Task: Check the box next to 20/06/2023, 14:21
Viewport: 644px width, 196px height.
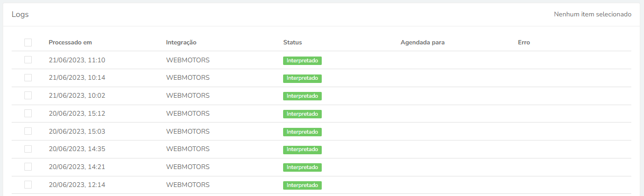Action: 28,167
